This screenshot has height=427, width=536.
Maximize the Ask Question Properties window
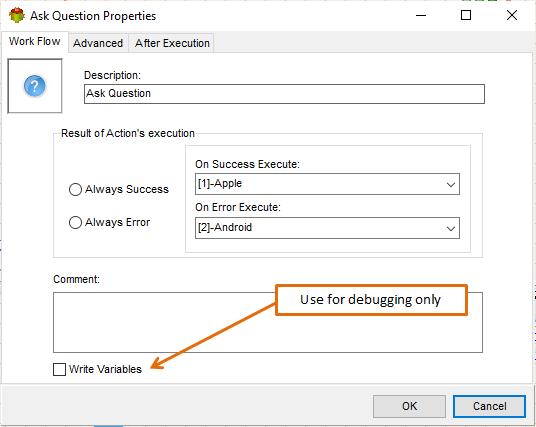click(466, 15)
